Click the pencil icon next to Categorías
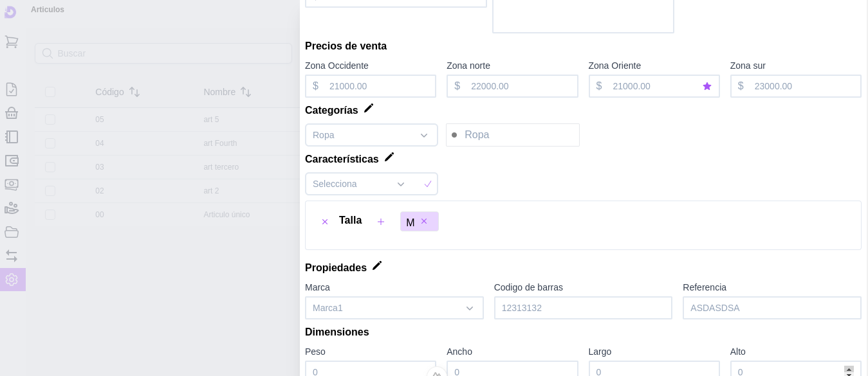868x376 pixels. 369,109
